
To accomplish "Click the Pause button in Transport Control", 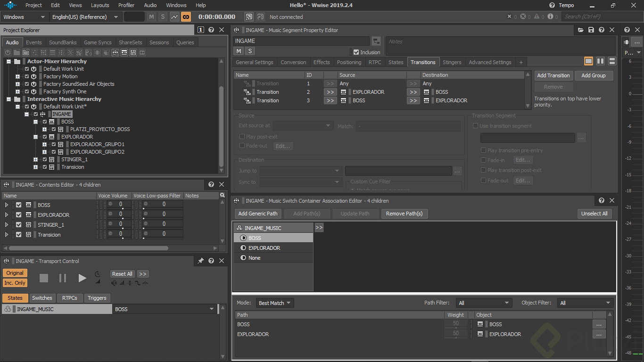I will point(63,278).
